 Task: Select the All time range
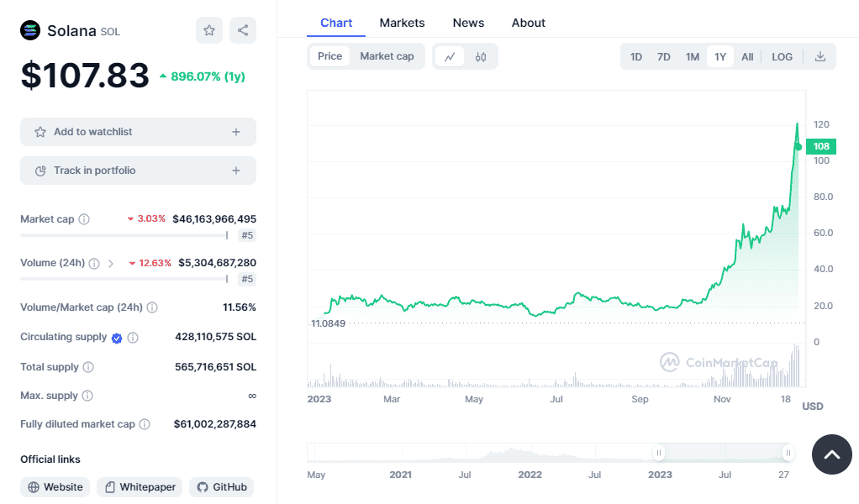[747, 57]
